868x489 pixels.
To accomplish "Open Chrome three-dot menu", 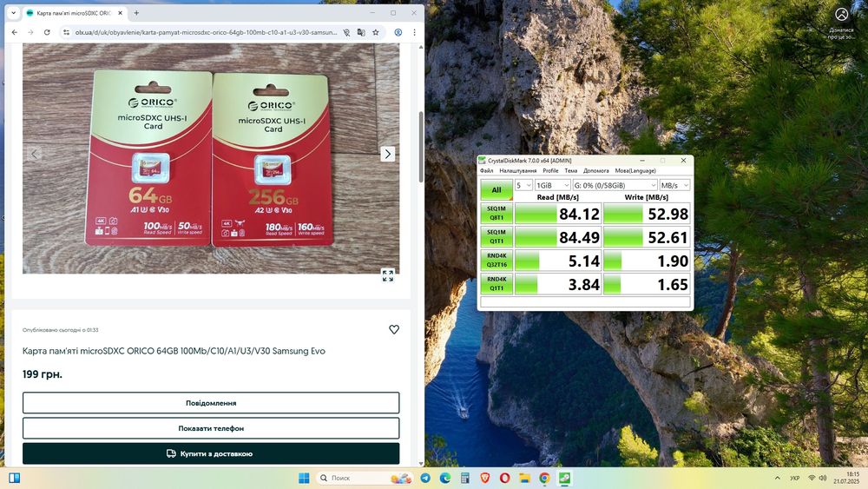I will (414, 33).
